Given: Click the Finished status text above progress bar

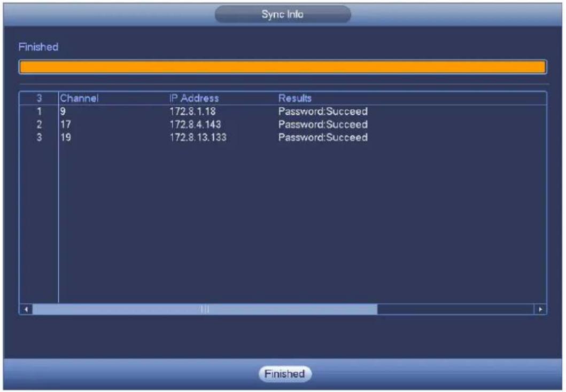Looking at the screenshot, I should pyautogui.click(x=38, y=47).
